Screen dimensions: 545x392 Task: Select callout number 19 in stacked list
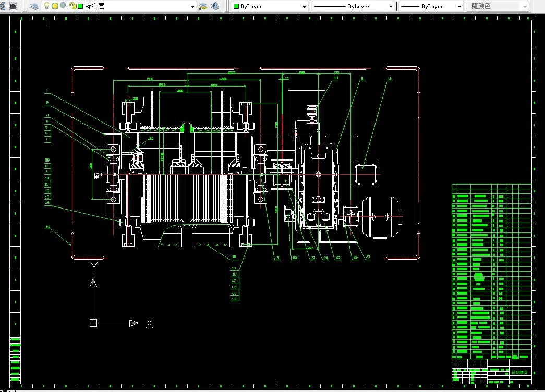(234, 268)
